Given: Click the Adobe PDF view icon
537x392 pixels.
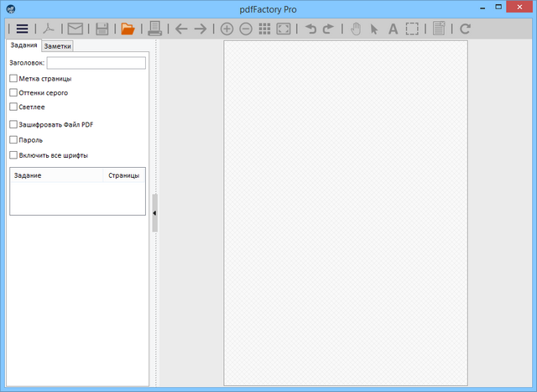Looking at the screenshot, I should 50,29.
